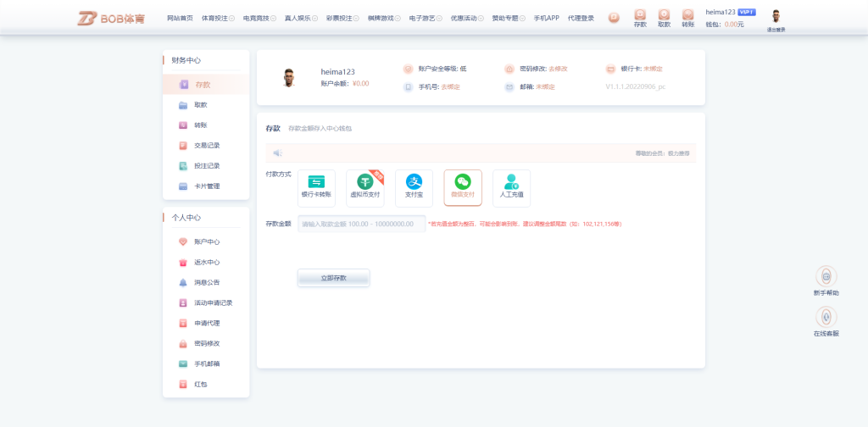Click the 存款金额 amount input field
Image resolution: width=868 pixels, height=427 pixels.
(361, 224)
